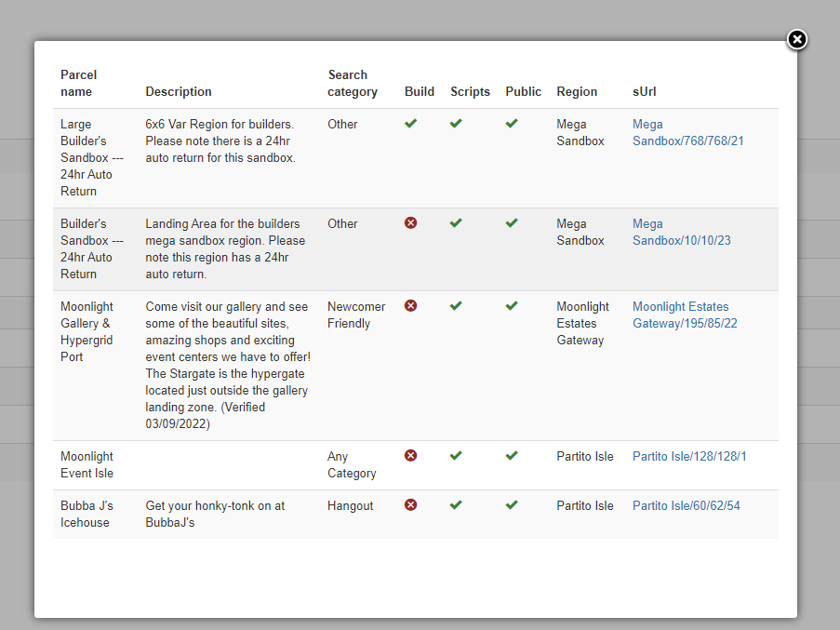Open Mega Sandbox/768/768/21 link
The width and height of the screenshot is (840, 630).
point(687,132)
